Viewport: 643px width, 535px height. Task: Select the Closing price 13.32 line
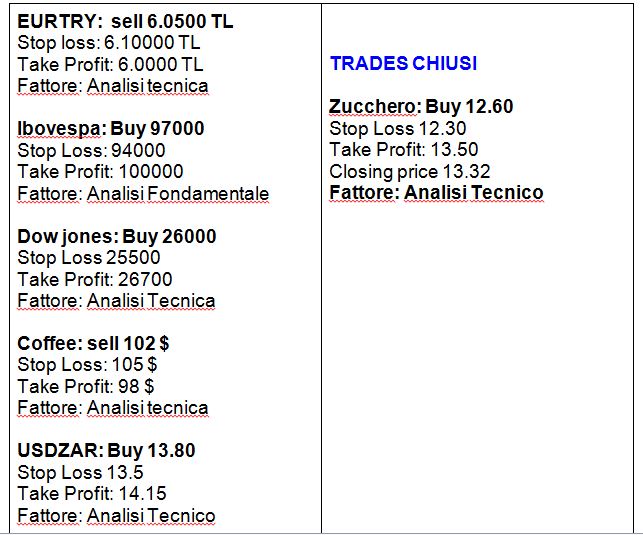click(x=410, y=172)
